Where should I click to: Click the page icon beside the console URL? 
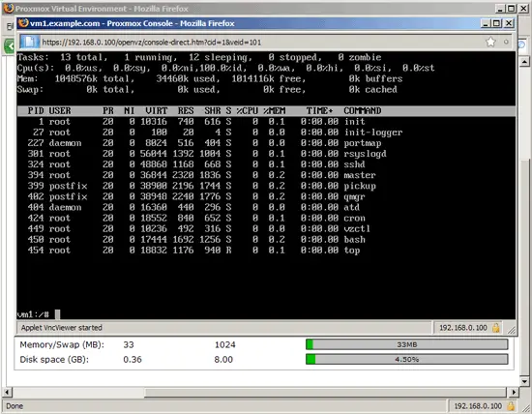coord(30,43)
